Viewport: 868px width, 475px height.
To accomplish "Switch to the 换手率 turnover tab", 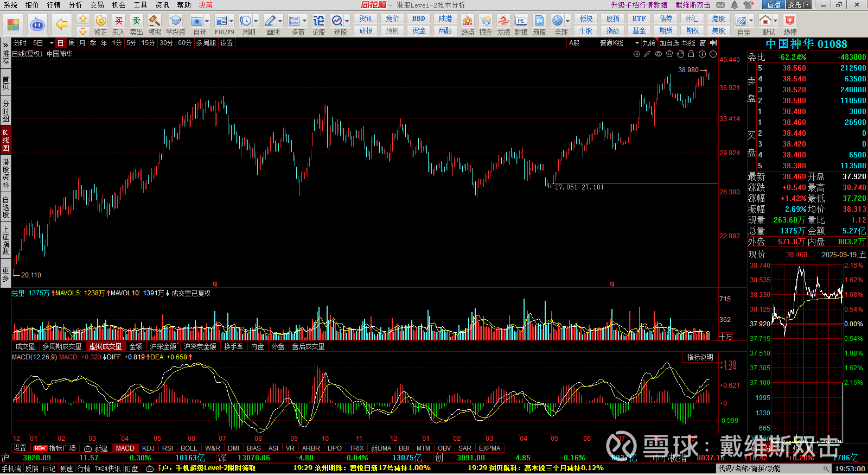I will [x=234, y=346].
